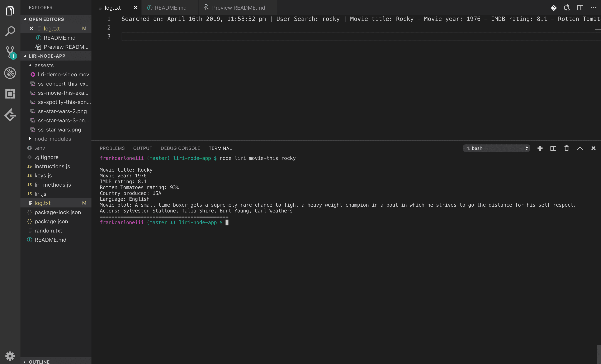
Task: Open ss-star-wars-3-pn... image file
Action: (56, 120)
